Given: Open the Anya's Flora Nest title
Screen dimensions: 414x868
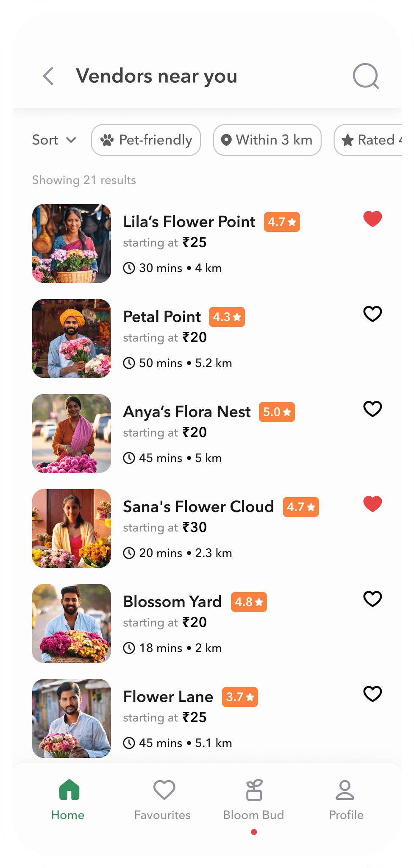Looking at the screenshot, I should coord(187,412).
